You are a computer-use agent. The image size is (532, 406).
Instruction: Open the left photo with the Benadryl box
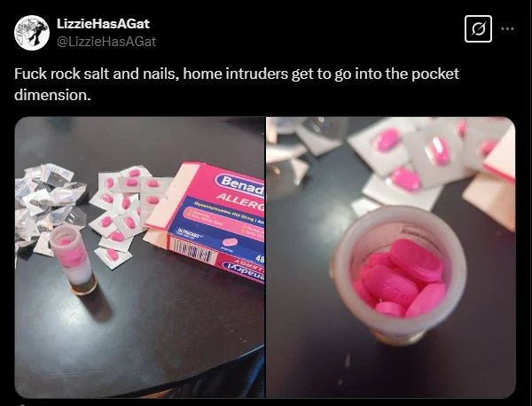[x=139, y=257]
